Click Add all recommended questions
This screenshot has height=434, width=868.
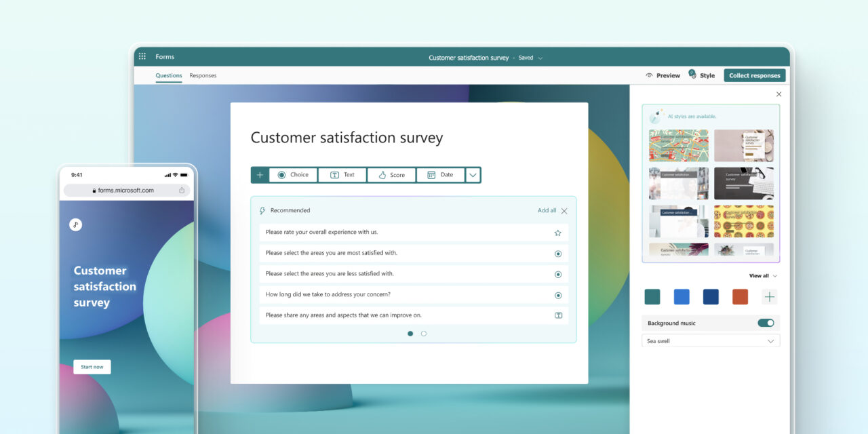point(547,211)
